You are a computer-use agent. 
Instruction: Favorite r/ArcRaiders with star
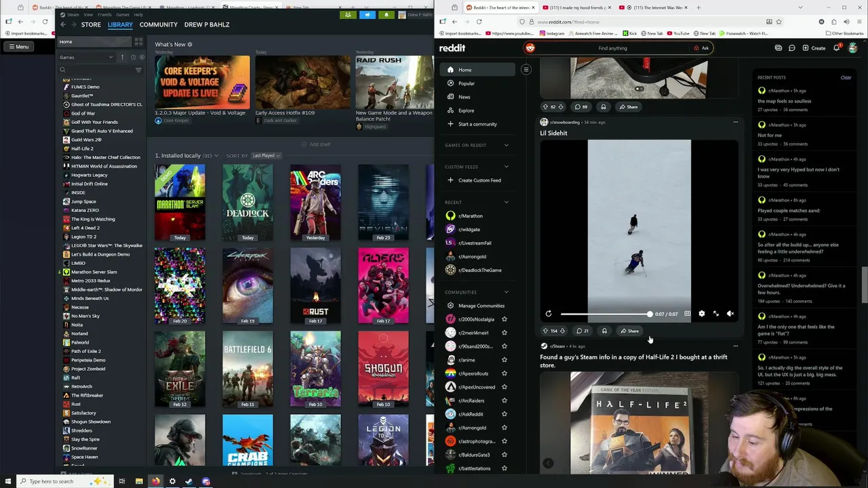(x=504, y=401)
